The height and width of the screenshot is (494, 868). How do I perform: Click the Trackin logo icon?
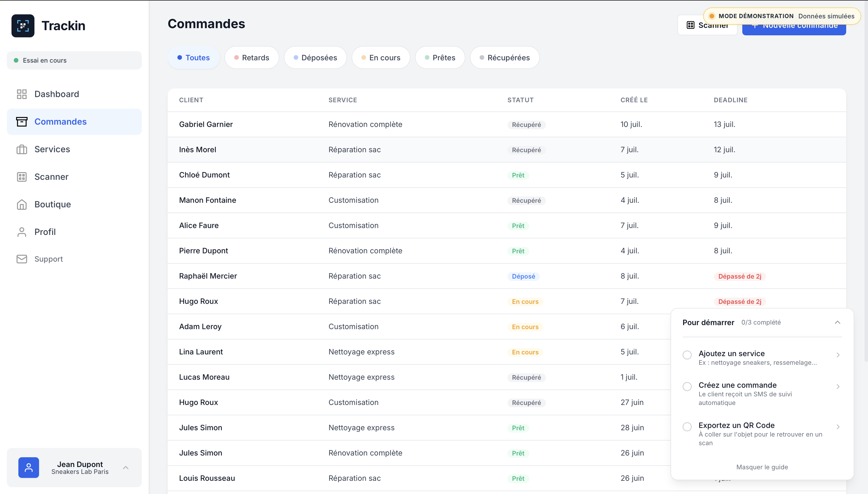(x=23, y=26)
